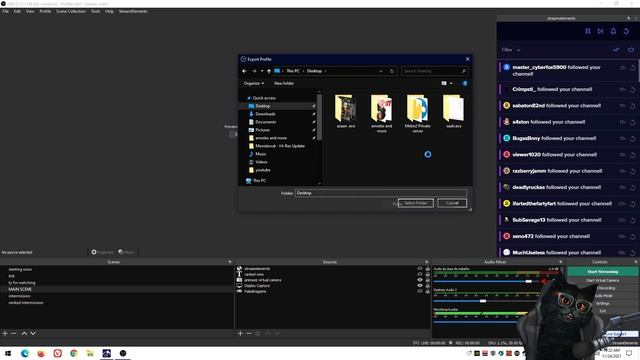Click the remove scene minus icon
640x360 pixels.
point(14,333)
